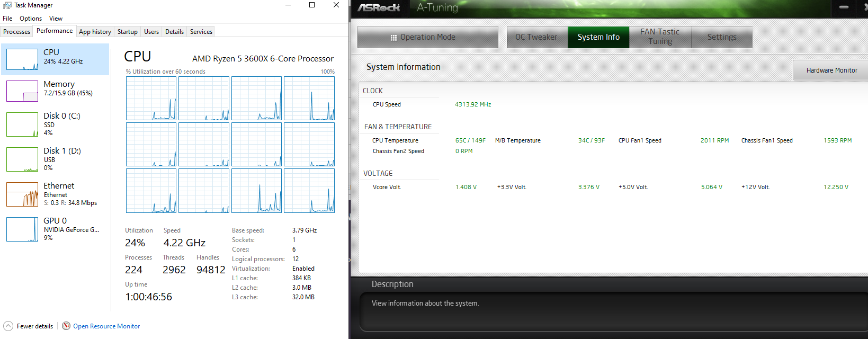868x339 pixels.
Task: Click the Description panel text
Action: click(425, 304)
